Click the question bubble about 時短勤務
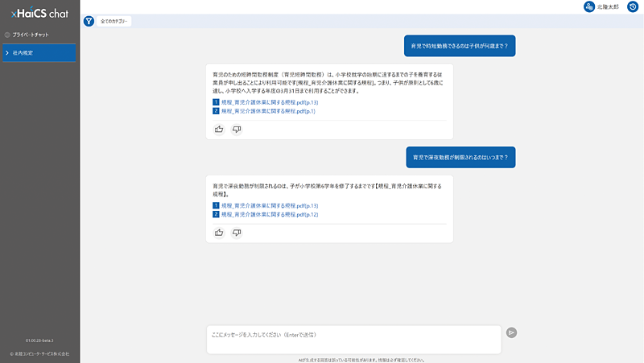 460,46
